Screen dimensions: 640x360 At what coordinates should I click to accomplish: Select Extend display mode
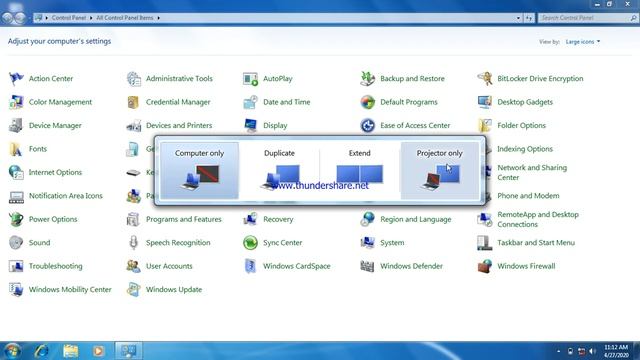coord(359,171)
